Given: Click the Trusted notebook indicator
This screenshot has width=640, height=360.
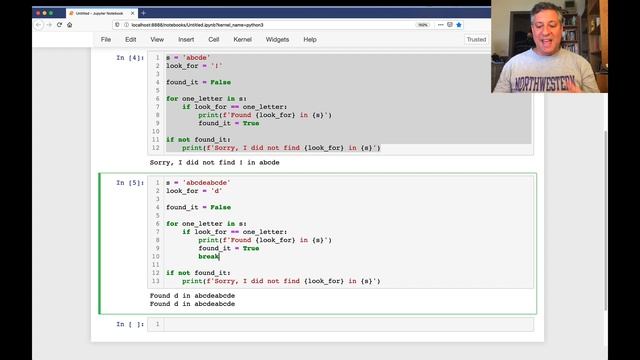Looking at the screenshot, I should (476, 40).
